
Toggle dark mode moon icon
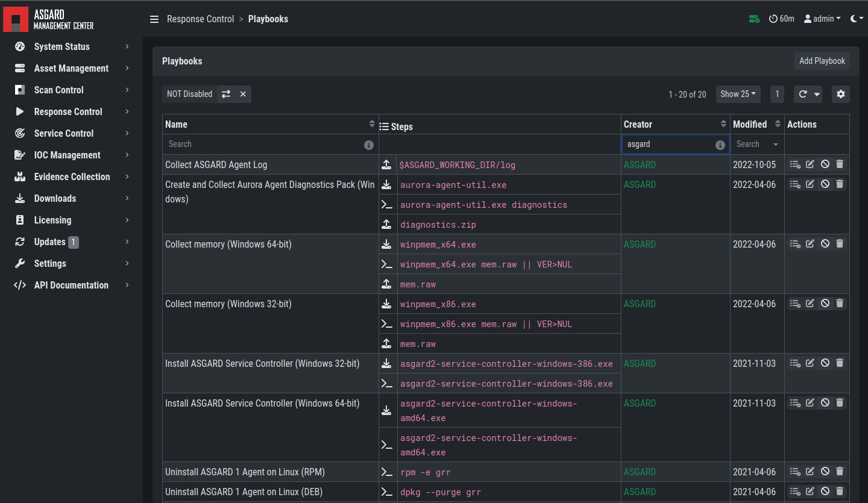click(857, 19)
